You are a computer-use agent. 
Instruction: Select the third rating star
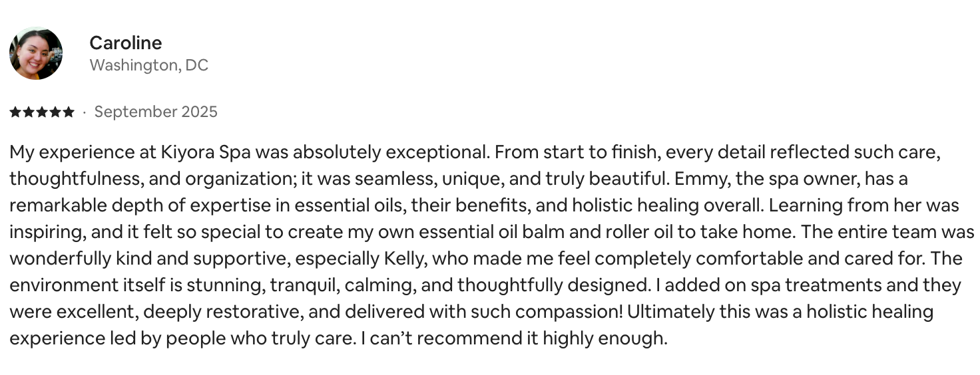[x=42, y=112]
